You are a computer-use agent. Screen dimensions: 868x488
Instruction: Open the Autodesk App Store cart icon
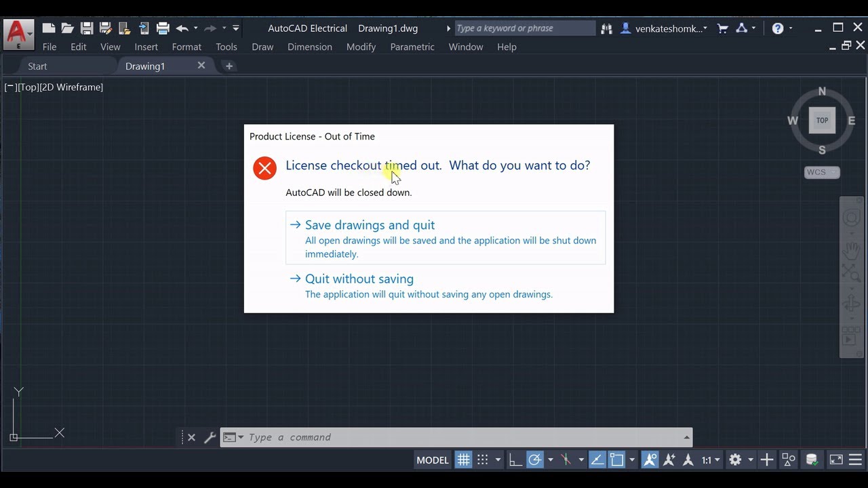pyautogui.click(x=723, y=28)
